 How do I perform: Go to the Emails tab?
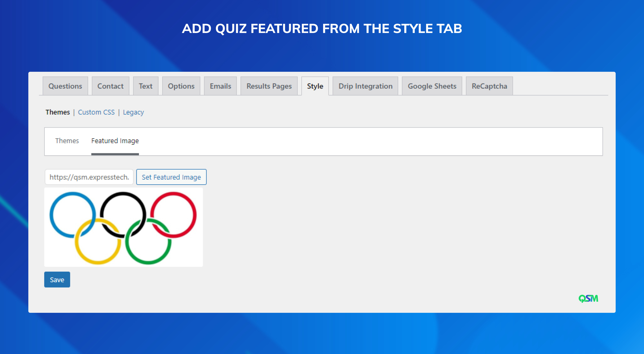coord(220,86)
